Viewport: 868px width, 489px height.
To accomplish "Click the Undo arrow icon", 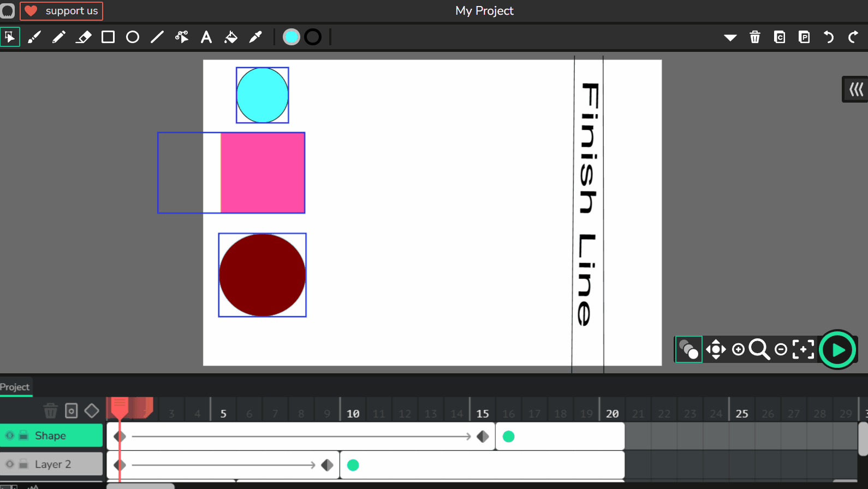I will [829, 37].
